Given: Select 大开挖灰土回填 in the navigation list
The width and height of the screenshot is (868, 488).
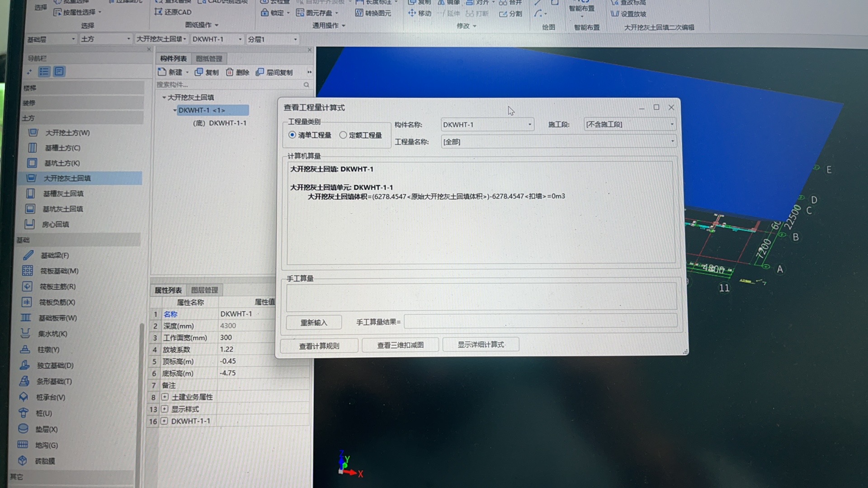Looking at the screenshot, I should (x=67, y=178).
